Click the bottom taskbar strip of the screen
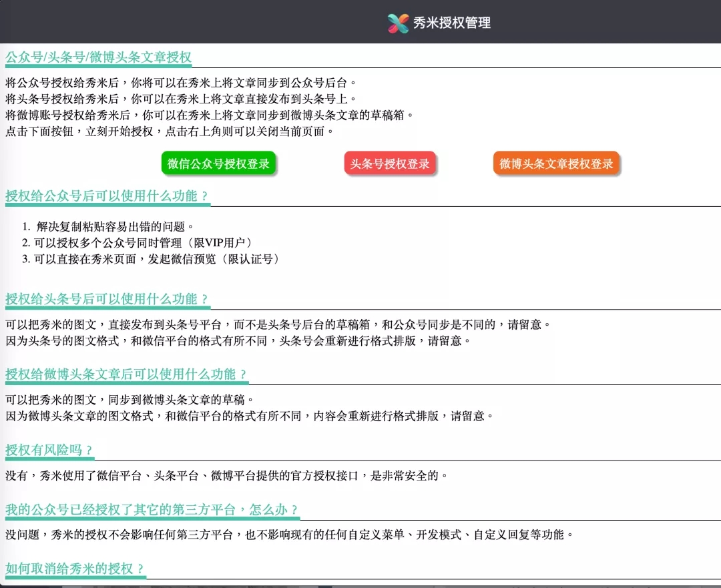The image size is (721, 588). coord(360,585)
